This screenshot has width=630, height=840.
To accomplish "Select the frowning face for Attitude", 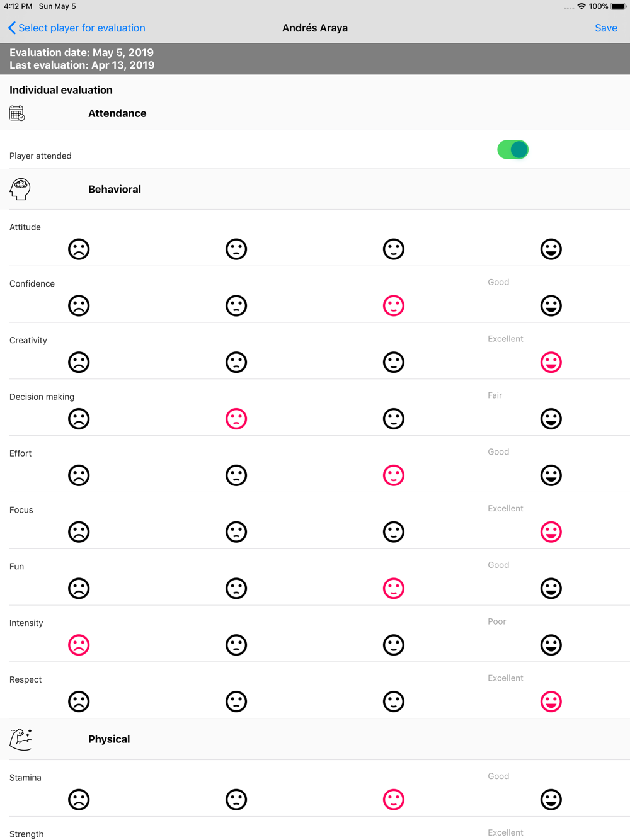I will (x=79, y=249).
